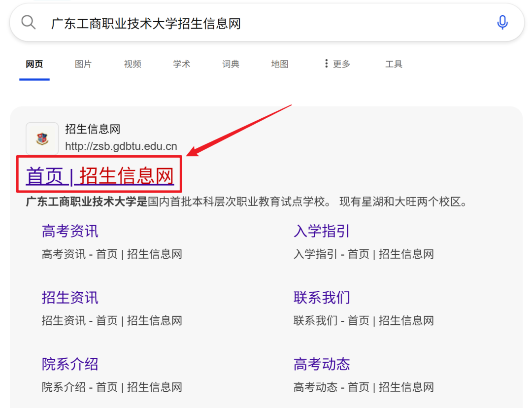Click description '招生资讯 - 首页 | 招生信息网'
532x408 pixels.
112,320
